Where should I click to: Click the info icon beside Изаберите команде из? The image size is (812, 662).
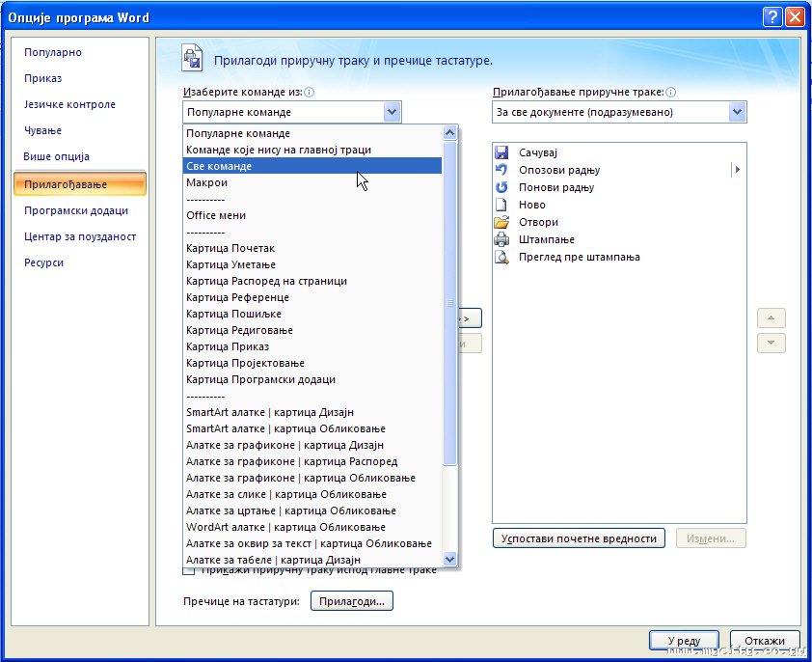point(310,93)
